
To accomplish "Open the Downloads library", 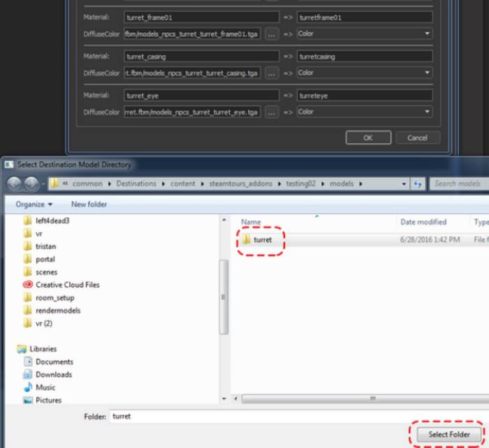I will (x=53, y=375).
